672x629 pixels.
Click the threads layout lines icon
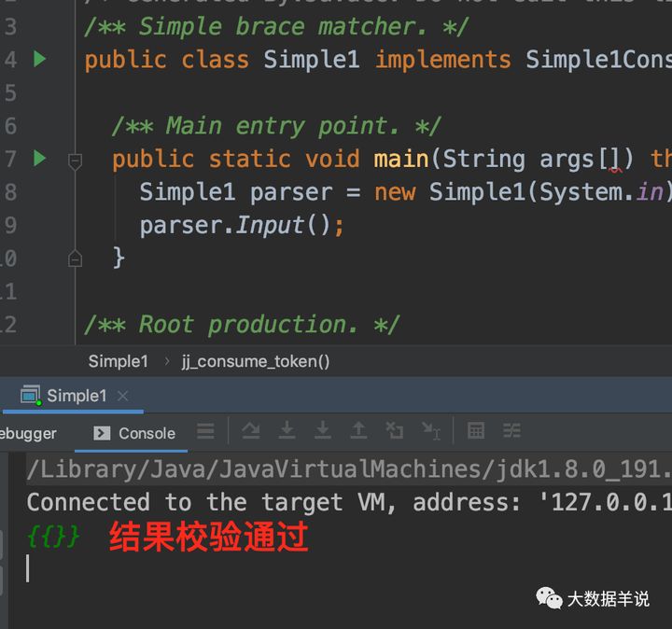pos(205,431)
